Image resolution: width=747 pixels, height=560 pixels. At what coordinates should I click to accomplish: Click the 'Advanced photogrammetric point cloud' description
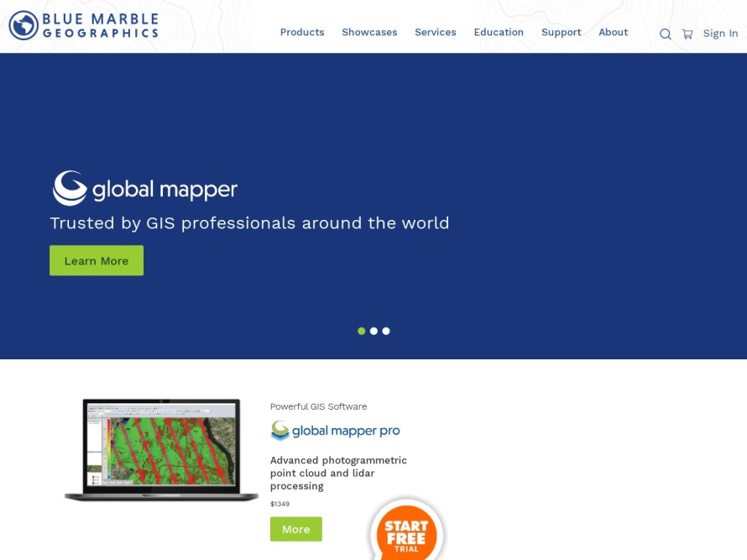coord(338,473)
